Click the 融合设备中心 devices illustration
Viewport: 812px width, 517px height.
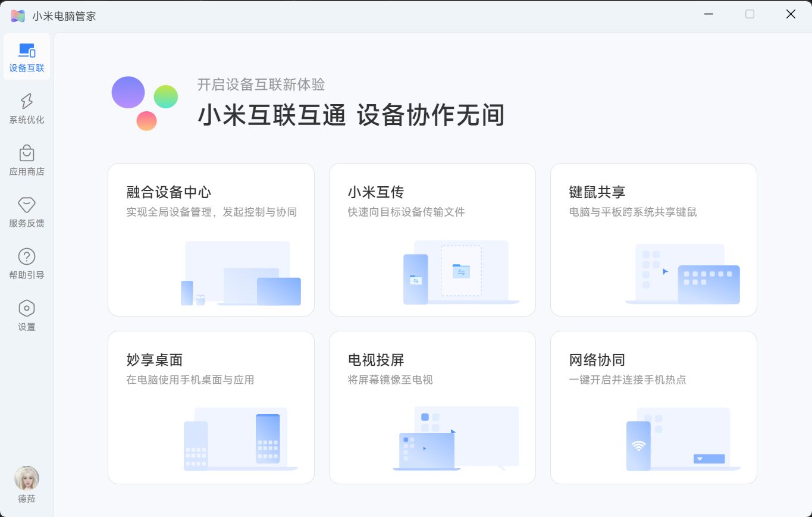pyautogui.click(x=241, y=273)
